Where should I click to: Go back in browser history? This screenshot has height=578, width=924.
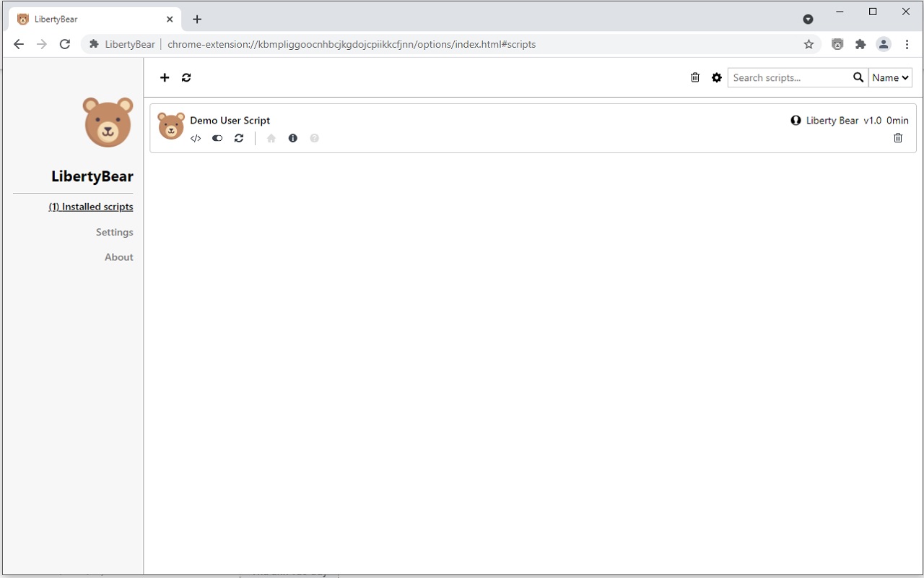click(x=19, y=44)
